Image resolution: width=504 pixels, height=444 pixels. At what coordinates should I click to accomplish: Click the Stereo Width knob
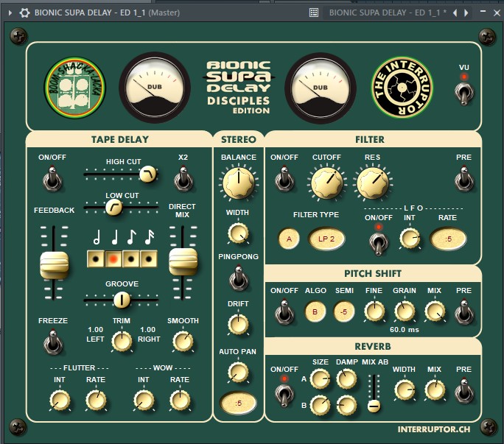point(238,233)
